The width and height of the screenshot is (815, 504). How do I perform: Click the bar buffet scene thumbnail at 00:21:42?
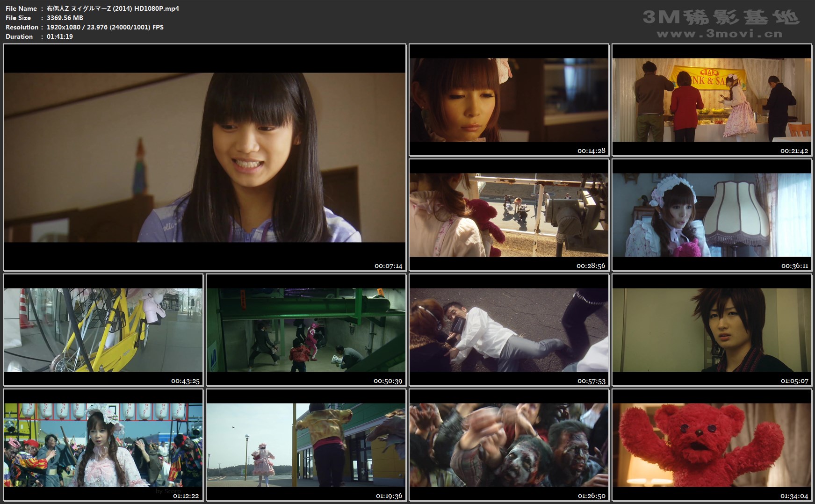pos(712,100)
